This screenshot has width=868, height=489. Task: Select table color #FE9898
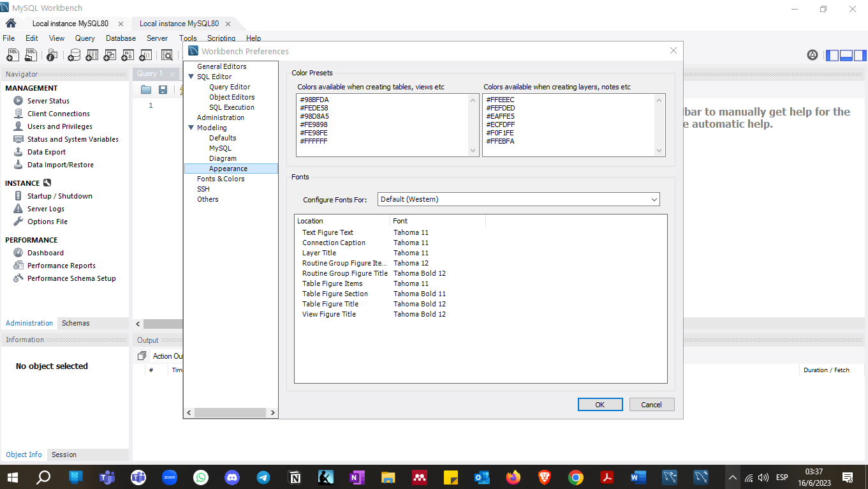click(314, 124)
